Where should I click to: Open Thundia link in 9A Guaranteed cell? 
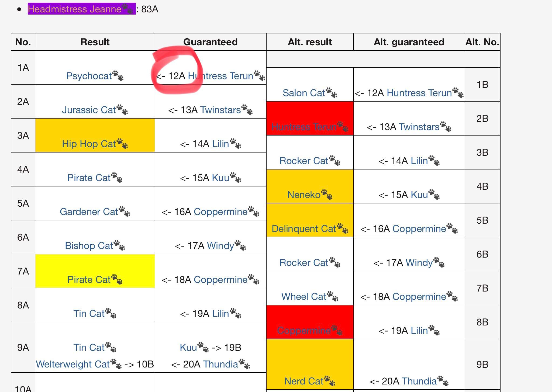click(220, 364)
